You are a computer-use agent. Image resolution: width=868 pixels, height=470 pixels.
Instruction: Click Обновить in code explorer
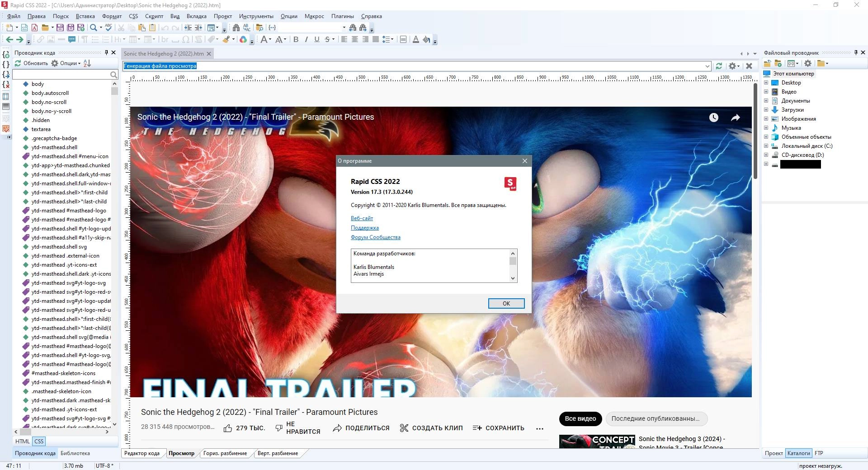[31, 63]
